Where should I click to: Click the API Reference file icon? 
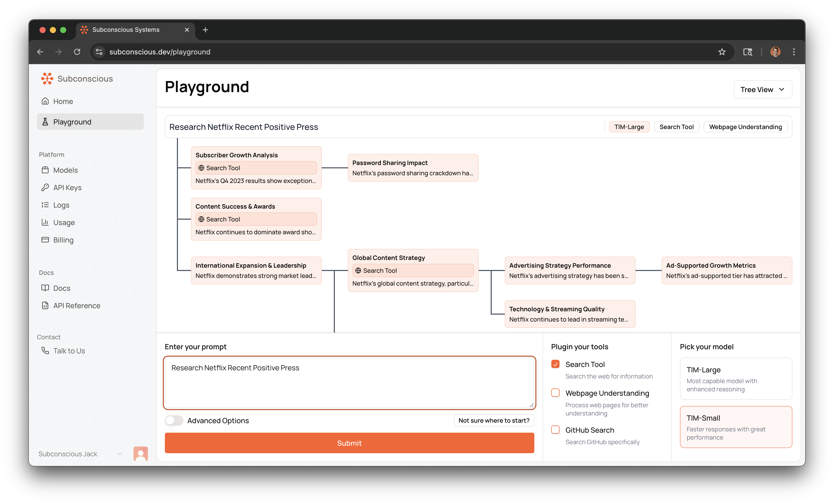(45, 305)
